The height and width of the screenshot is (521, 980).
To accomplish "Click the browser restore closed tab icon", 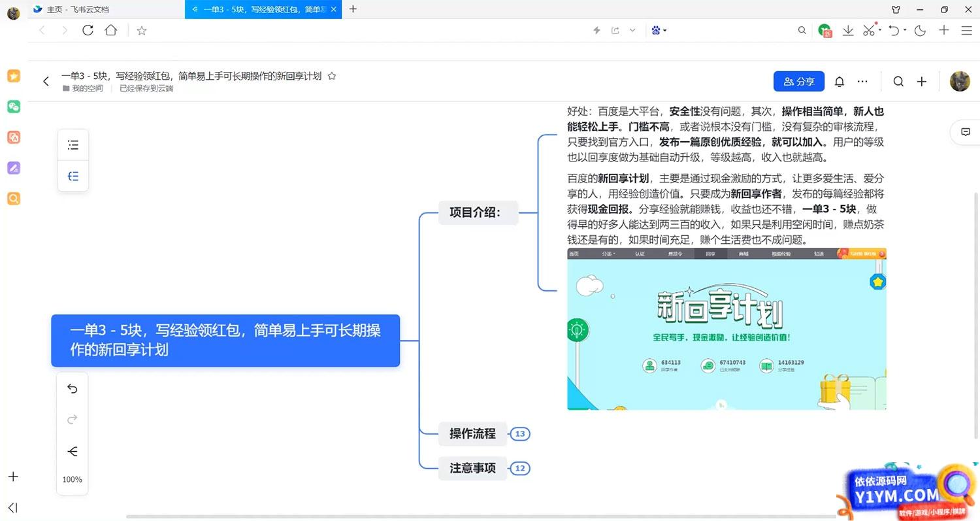I will [894, 30].
